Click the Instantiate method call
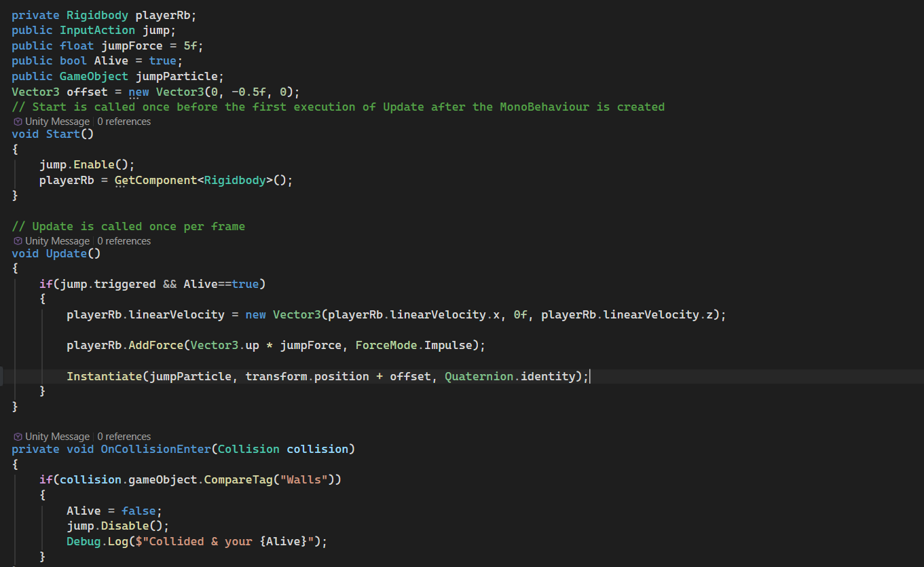This screenshot has height=567, width=924. point(104,376)
